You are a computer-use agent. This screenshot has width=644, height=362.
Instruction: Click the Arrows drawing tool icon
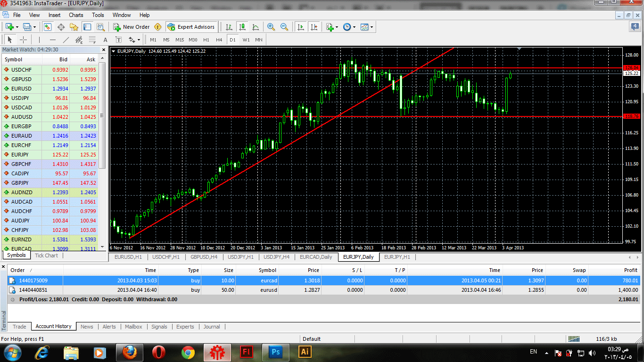[132, 40]
